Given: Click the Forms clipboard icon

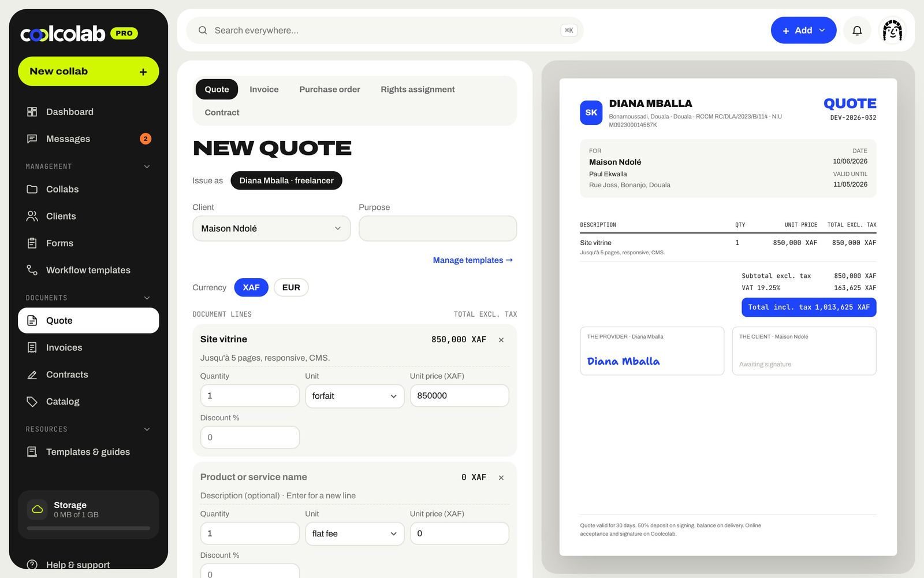Looking at the screenshot, I should pos(32,243).
